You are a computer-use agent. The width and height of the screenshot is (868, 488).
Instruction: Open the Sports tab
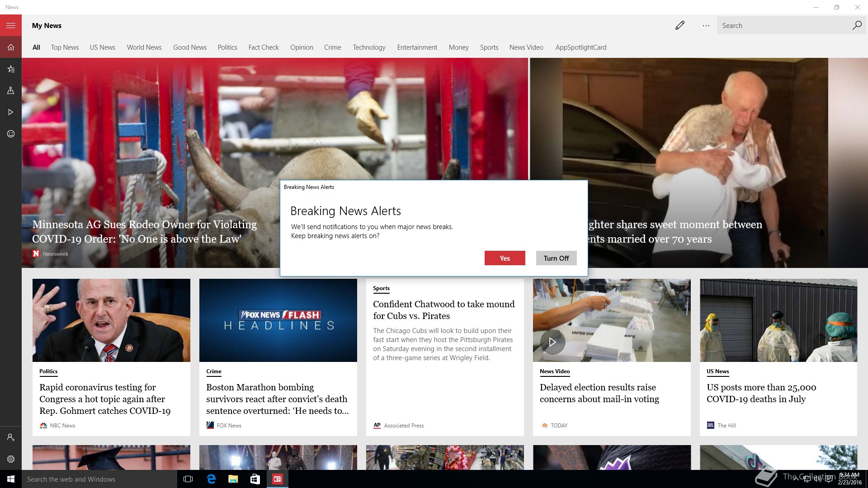[x=489, y=47]
